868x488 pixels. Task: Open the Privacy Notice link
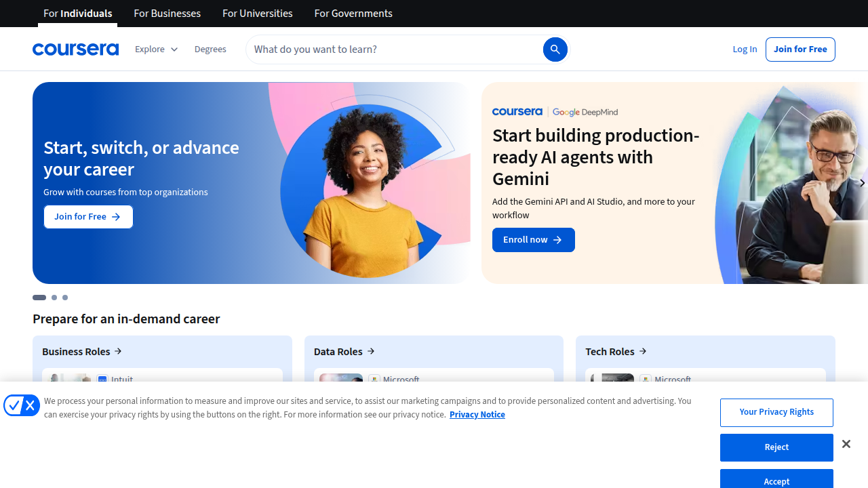(x=477, y=414)
